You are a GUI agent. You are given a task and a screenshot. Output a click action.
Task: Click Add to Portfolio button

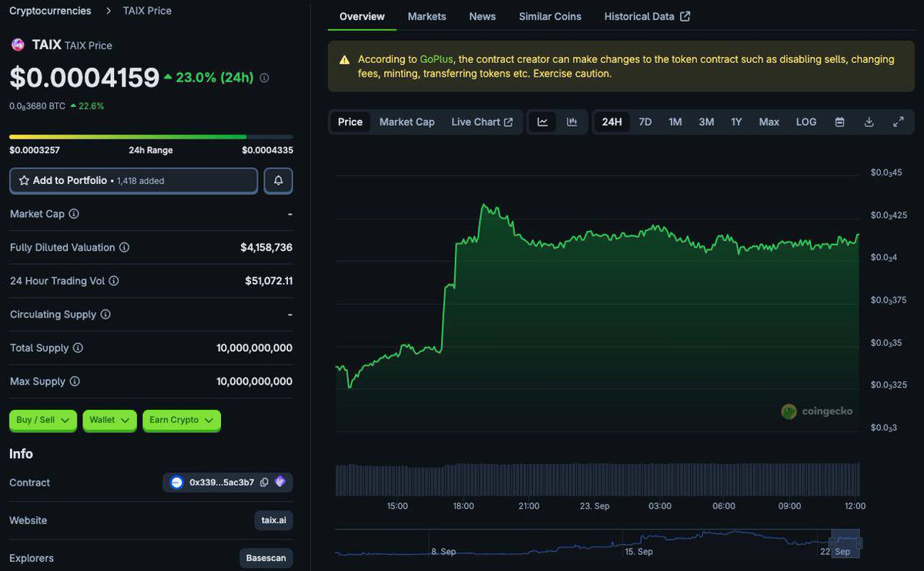[134, 181]
